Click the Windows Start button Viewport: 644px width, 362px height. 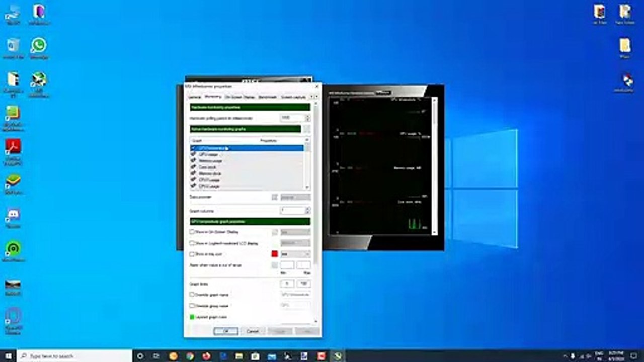pos(8,356)
